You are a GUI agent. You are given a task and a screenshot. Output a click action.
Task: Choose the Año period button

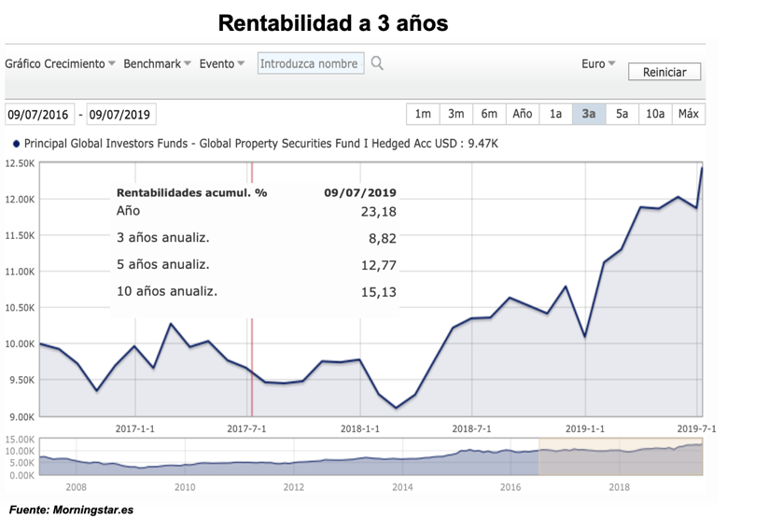click(523, 114)
